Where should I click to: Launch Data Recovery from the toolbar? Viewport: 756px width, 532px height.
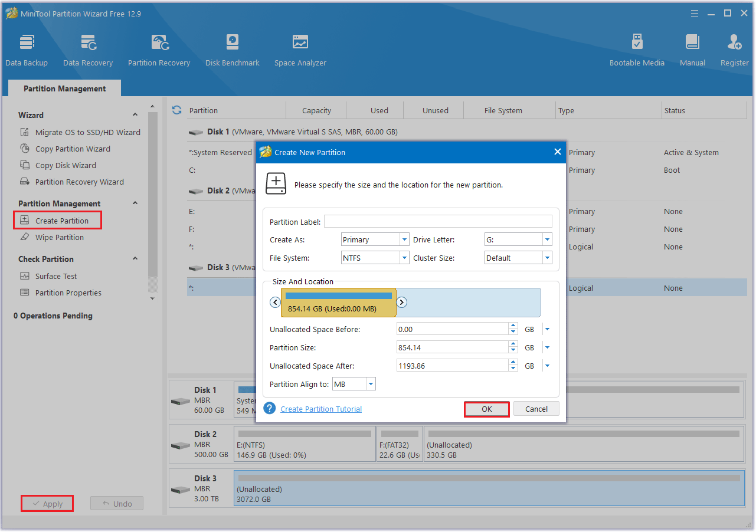pyautogui.click(x=88, y=50)
